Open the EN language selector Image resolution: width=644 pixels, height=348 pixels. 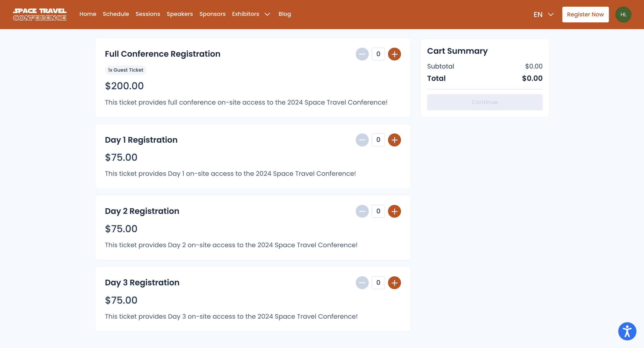(x=544, y=15)
